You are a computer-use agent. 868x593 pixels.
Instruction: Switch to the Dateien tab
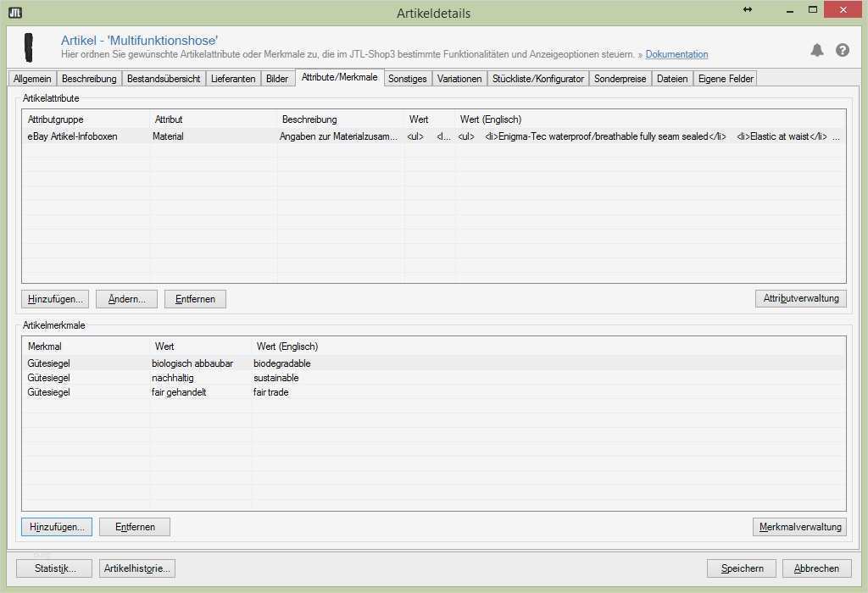(672, 79)
